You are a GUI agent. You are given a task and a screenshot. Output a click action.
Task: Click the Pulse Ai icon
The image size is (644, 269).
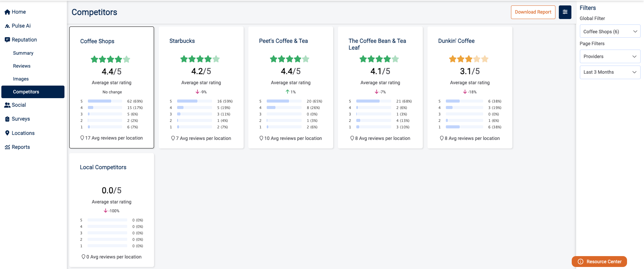[7, 26]
